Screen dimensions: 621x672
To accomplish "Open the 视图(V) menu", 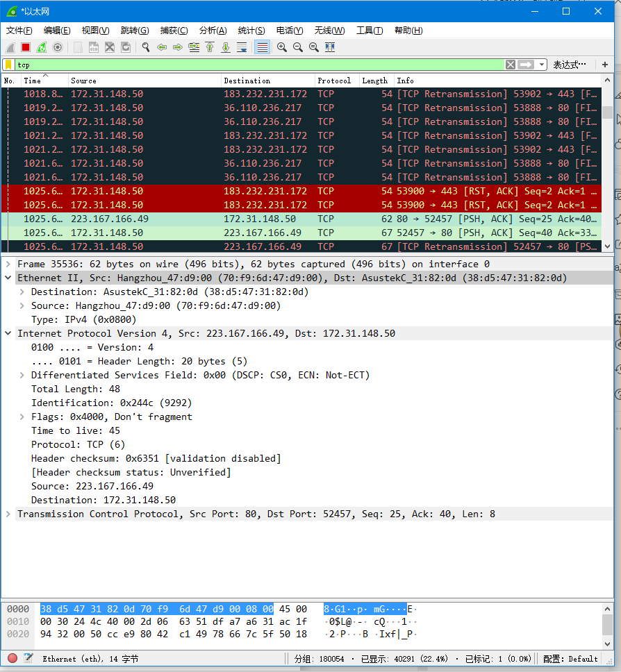I will pyautogui.click(x=95, y=31).
